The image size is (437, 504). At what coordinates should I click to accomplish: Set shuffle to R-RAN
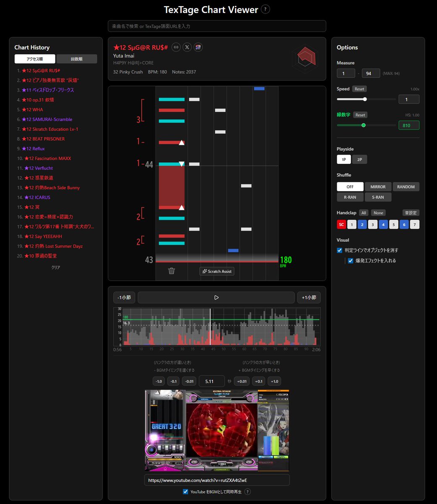pyautogui.click(x=350, y=197)
